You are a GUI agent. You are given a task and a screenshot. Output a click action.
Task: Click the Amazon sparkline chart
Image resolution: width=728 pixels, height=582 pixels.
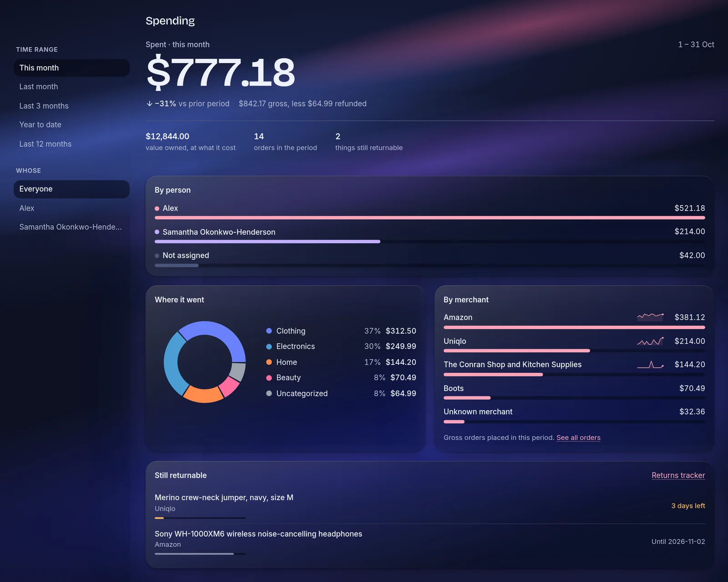click(650, 316)
